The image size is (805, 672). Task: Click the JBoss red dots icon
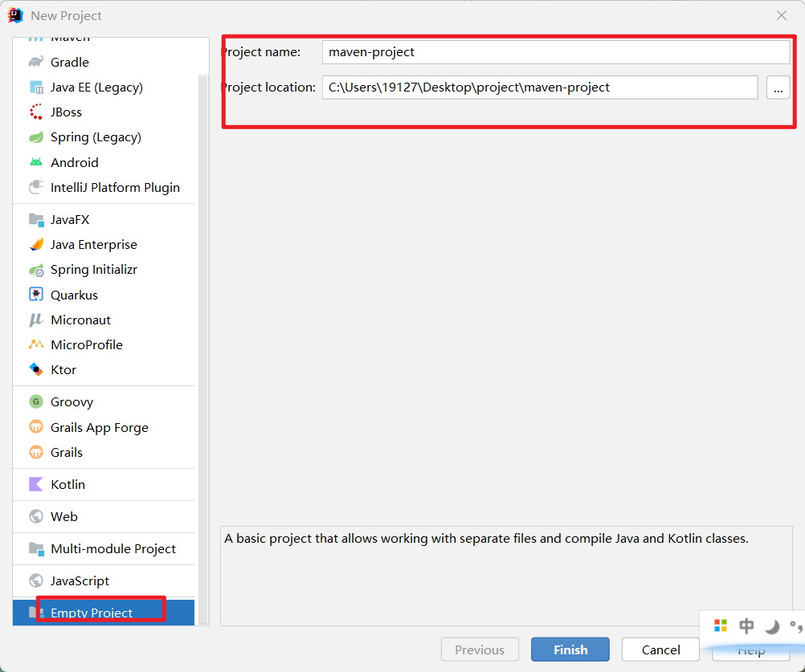point(36,112)
